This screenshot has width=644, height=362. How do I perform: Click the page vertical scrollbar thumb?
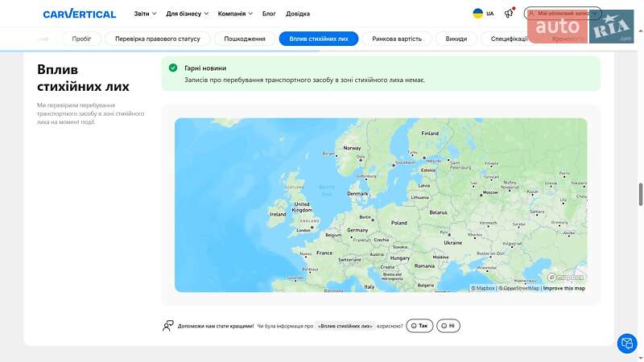641,195
